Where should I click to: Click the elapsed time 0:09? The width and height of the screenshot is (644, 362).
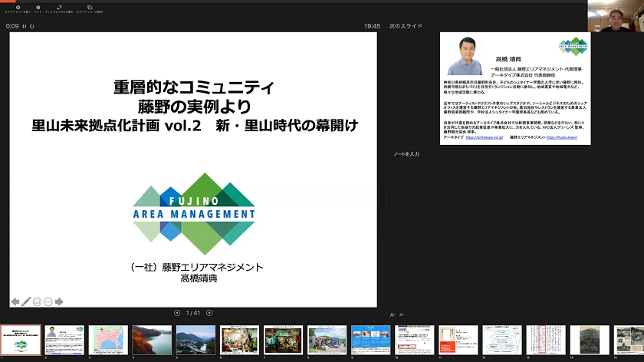tap(12, 26)
